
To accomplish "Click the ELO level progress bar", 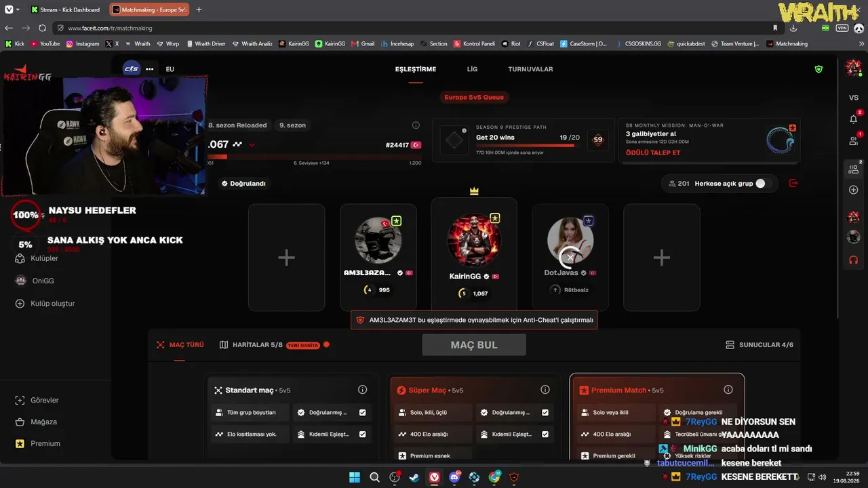I will [x=313, y=157].
